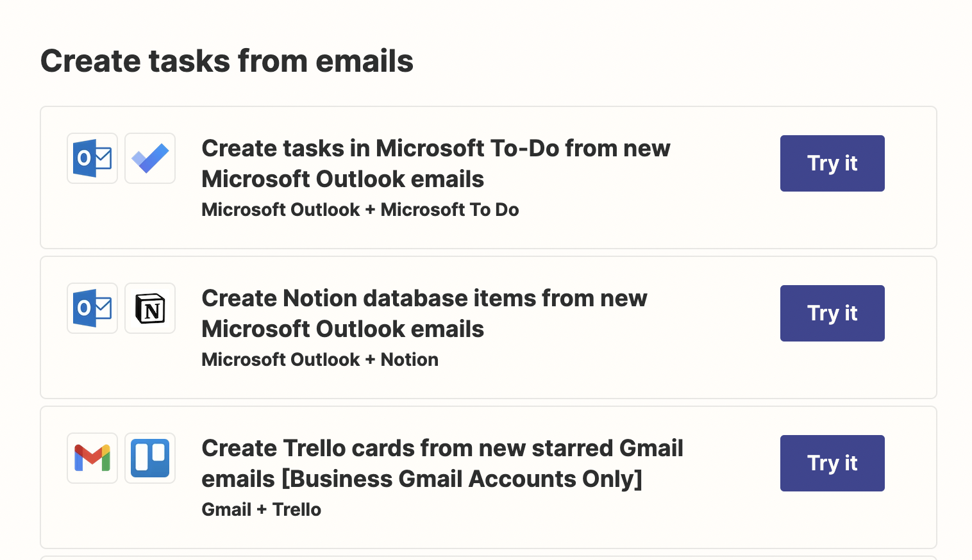Click the 'Create tasks from emails' heading

(x=226, y=62)
